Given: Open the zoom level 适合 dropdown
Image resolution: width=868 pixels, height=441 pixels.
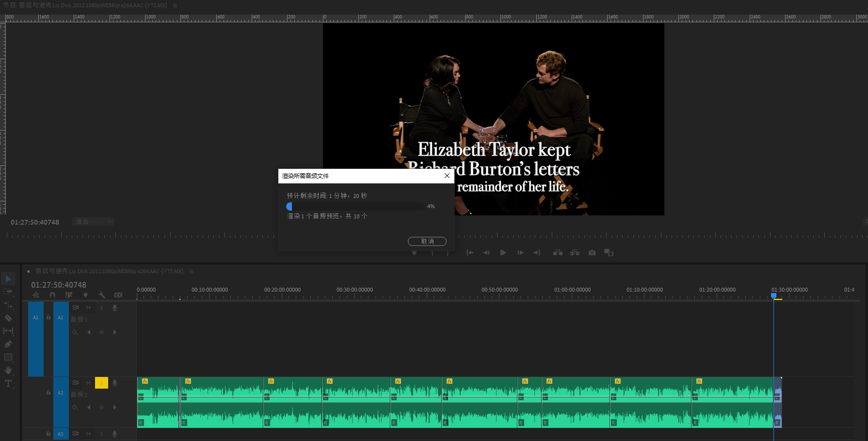Looking at the screenshot, I should (93, 222).
